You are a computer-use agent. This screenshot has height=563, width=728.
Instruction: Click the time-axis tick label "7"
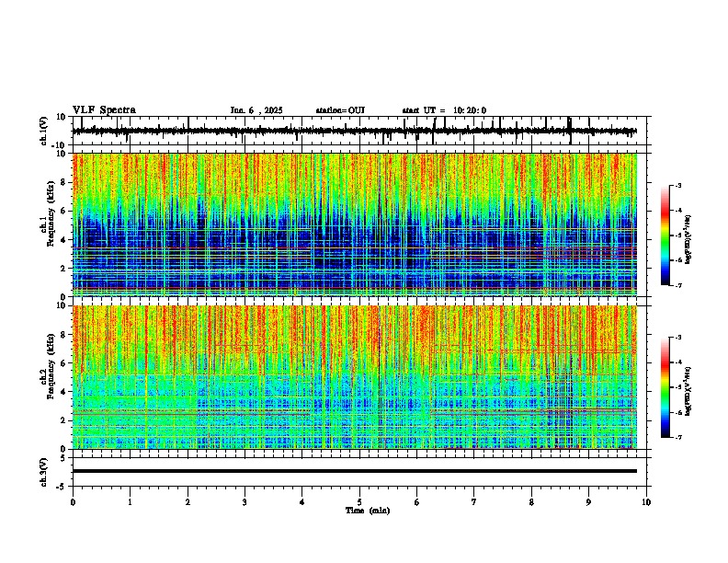[474, 502]
